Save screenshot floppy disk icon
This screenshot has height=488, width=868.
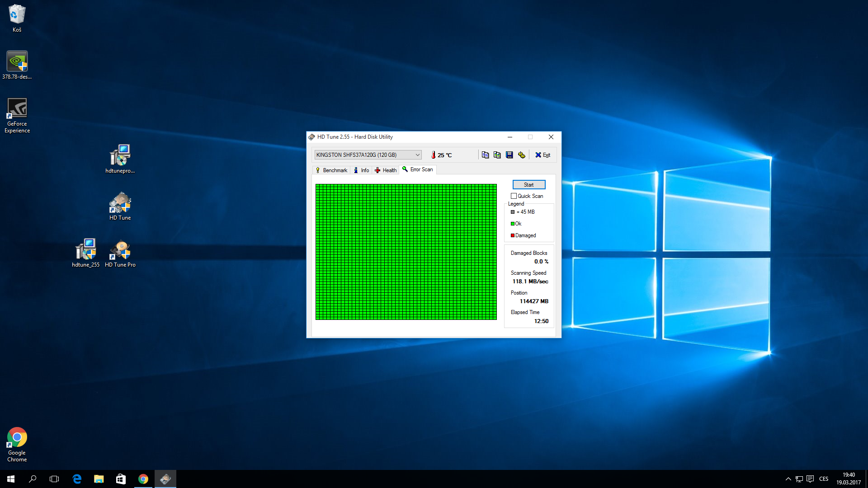click(509, 155)
